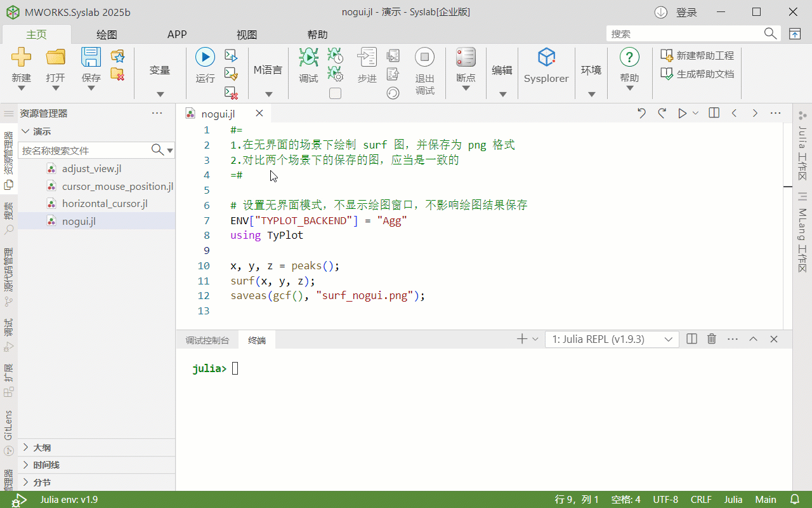Click 新建帮助工程 button
The height and width of the screenshot is (508, 812).
pyautogui.click(x=698, y=55)
